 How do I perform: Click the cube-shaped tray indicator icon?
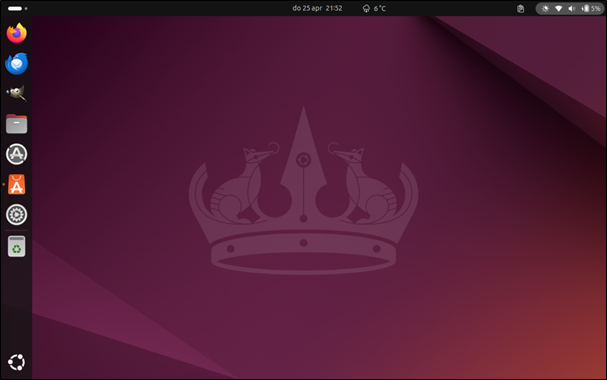521,9
